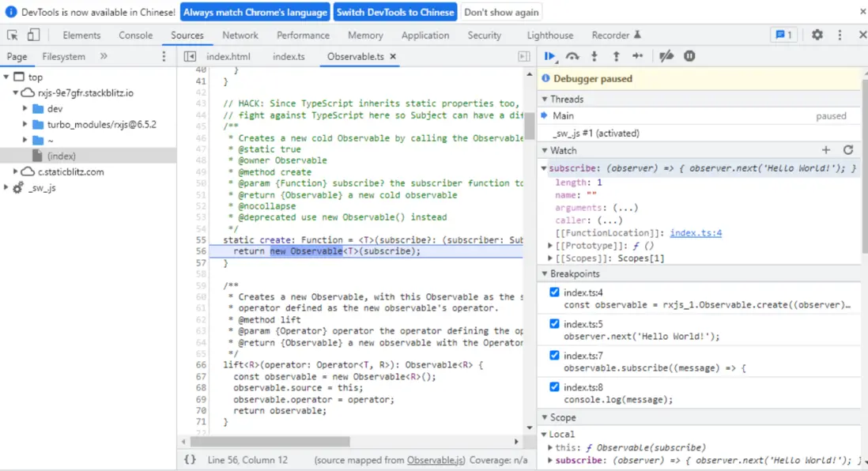Click the Step over next function icon
This screenshot has height=471, width=868.
point(572,56)
